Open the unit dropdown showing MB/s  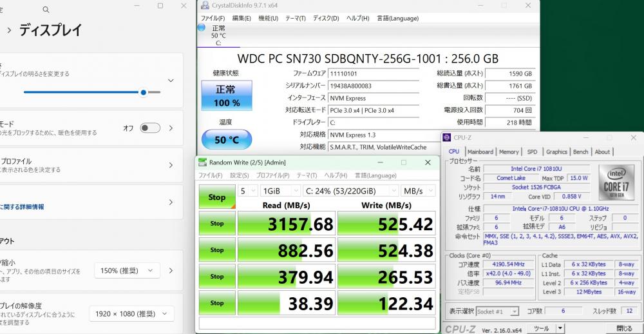(418, 191)
